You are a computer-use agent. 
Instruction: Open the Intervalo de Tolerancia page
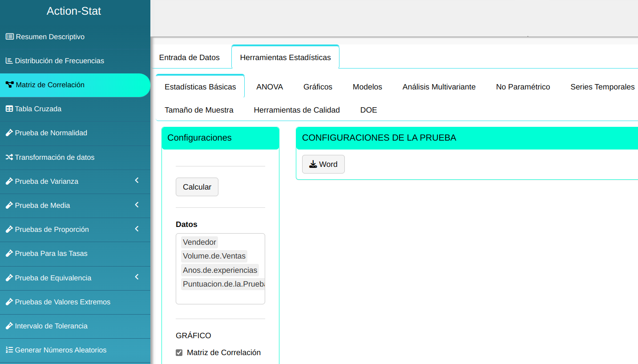[51, 326]
